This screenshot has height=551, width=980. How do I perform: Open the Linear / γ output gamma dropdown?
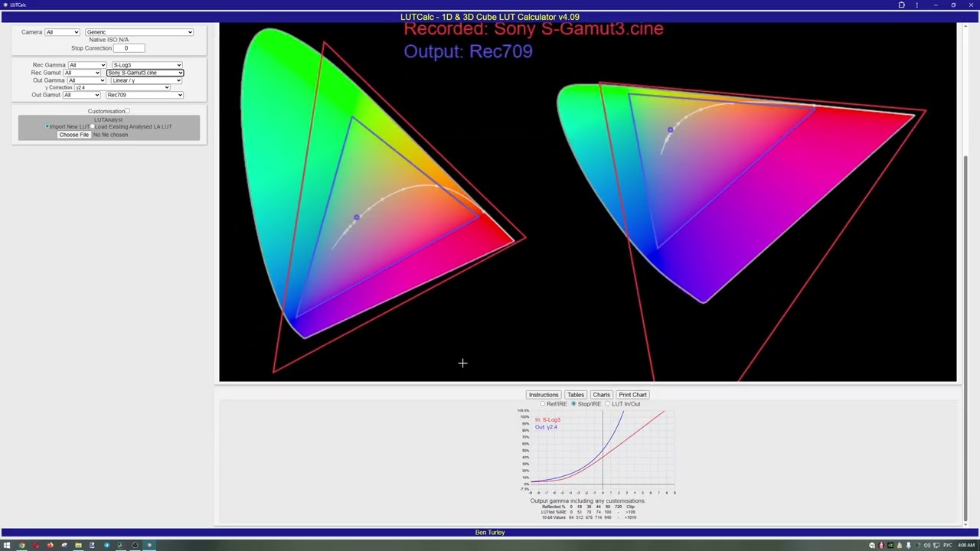[x=146, y=80]
